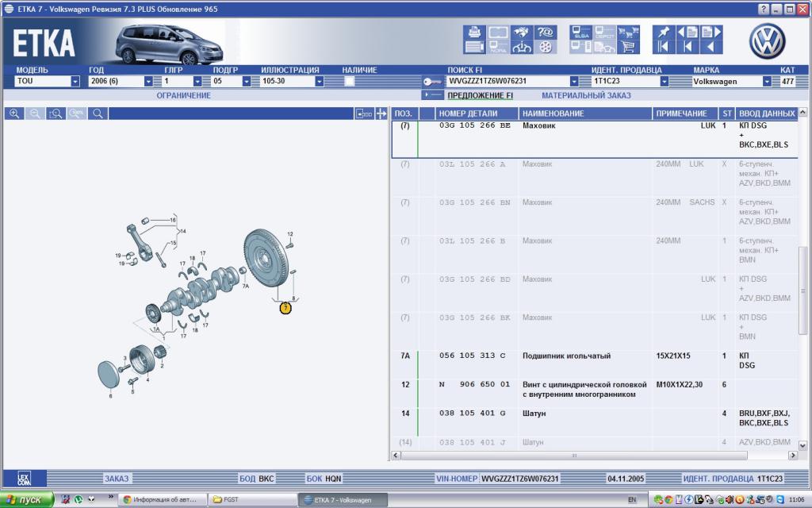Select the zoom-region magnifier tool
Viewport: 812px width, 508px height.
56,114
